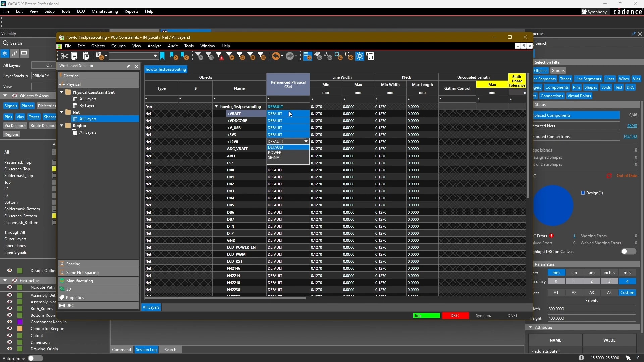Collapse the Physical Constraint Set tree node
The width and height of the screenshot is (644, 362).
click(62, 92)
